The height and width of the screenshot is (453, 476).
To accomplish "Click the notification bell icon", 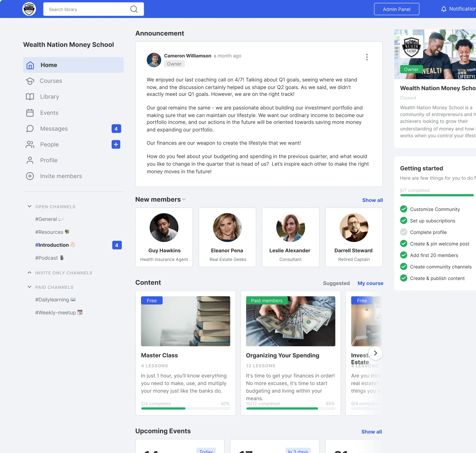I will pos(444,9).
